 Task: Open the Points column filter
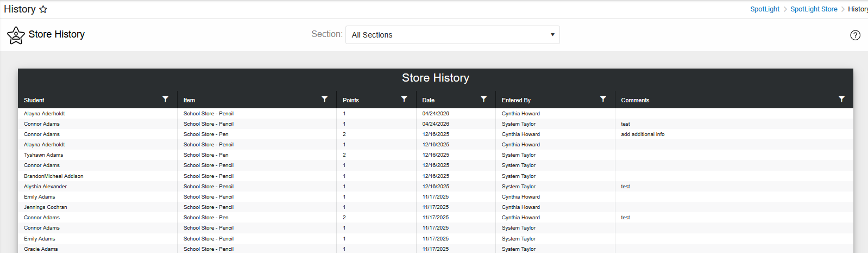point(404,99)
